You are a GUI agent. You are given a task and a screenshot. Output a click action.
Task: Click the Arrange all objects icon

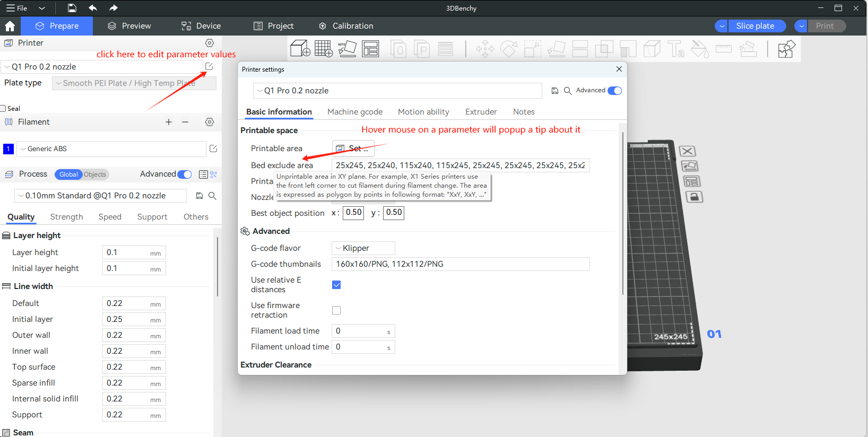pyautogui.click(x=371, y=49)
